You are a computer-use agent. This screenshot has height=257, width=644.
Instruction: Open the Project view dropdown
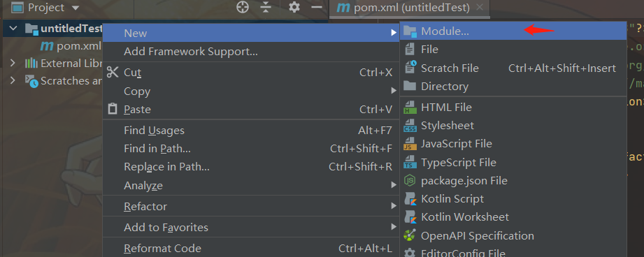click(75, 8)
